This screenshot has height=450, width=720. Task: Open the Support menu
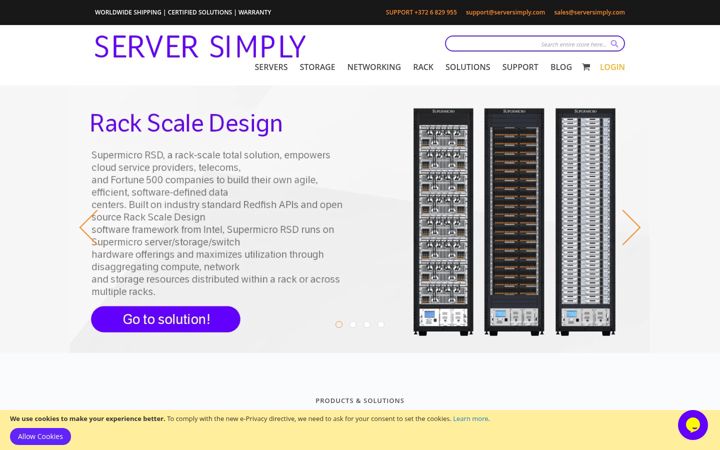click(520, 67)
